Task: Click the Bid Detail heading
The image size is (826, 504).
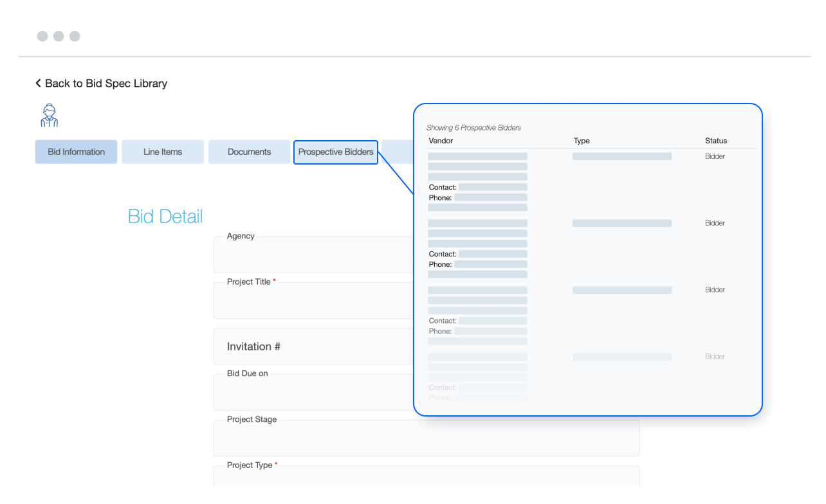Action: [x=165, y=217]
